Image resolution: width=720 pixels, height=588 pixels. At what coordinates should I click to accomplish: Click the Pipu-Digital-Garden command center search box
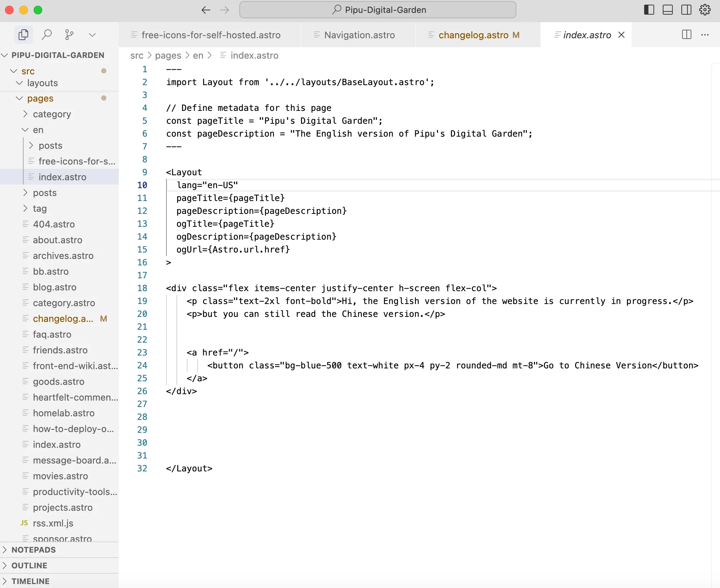[378, 10]
